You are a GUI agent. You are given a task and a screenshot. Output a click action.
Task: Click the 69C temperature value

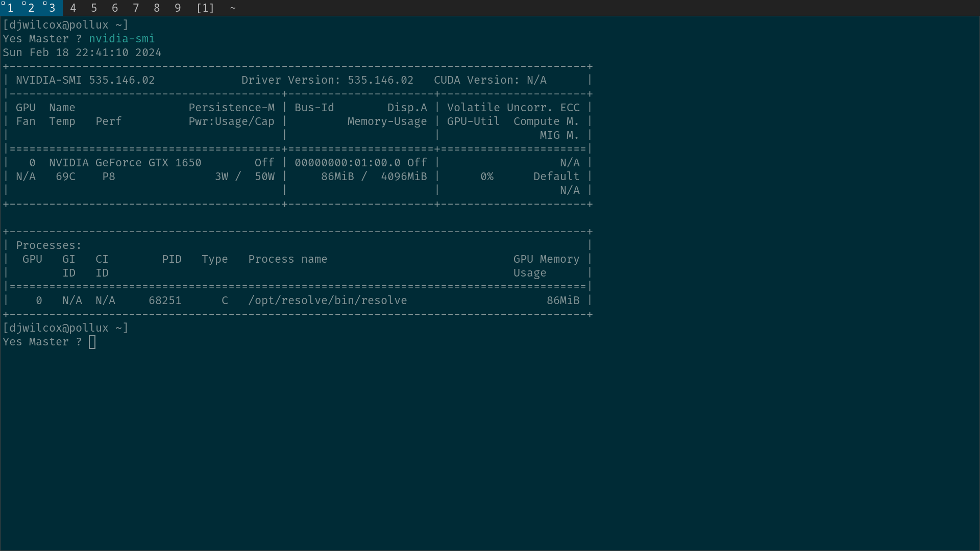click(65, 177)
